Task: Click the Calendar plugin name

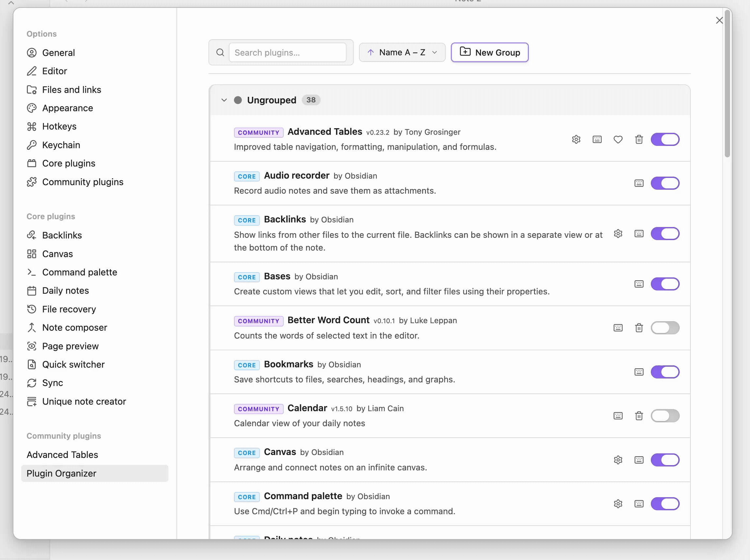Action: (307, 408)
